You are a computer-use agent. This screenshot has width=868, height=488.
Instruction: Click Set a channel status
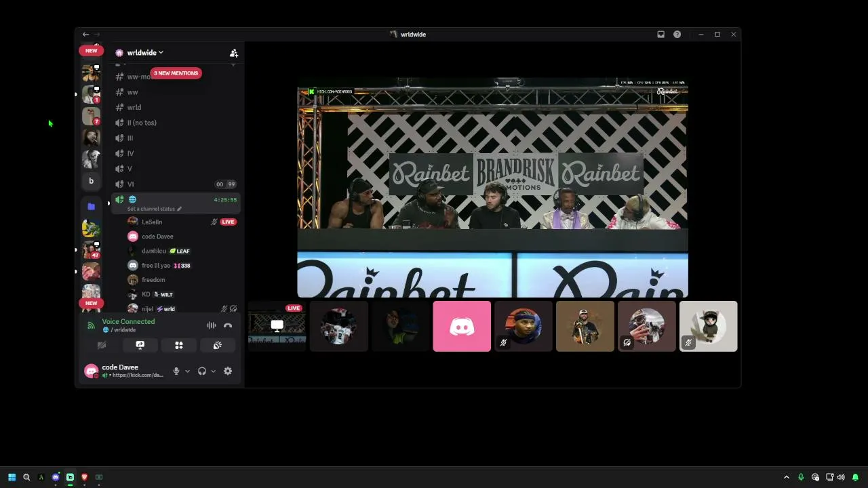tap(151, 209)
